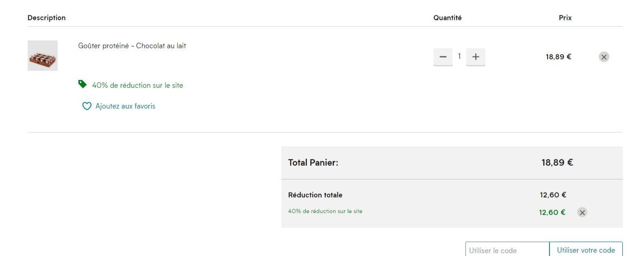This screenshot has width=644, height=256.
Task: Remove the 40% discount with X icon
Action: [583, 212]
